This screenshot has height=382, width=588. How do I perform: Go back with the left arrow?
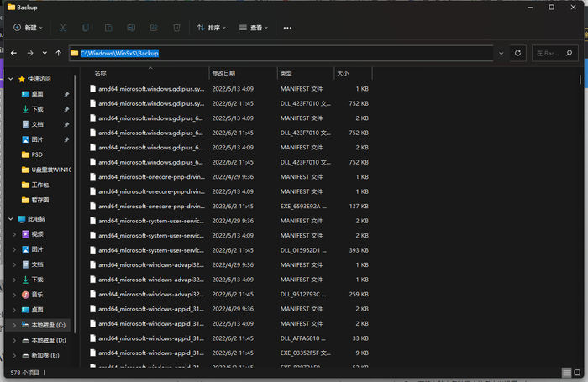[14, 53]
